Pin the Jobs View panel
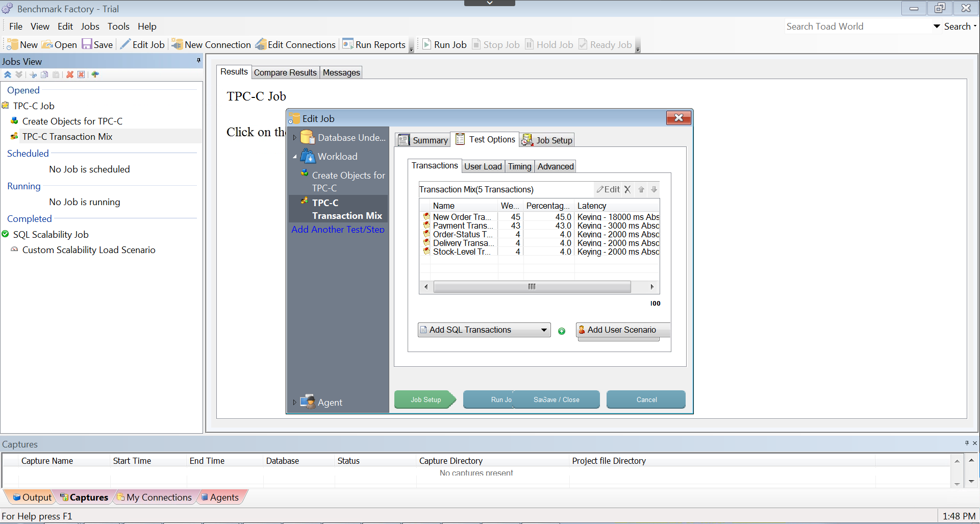The image size is (980, 524). 198,61
